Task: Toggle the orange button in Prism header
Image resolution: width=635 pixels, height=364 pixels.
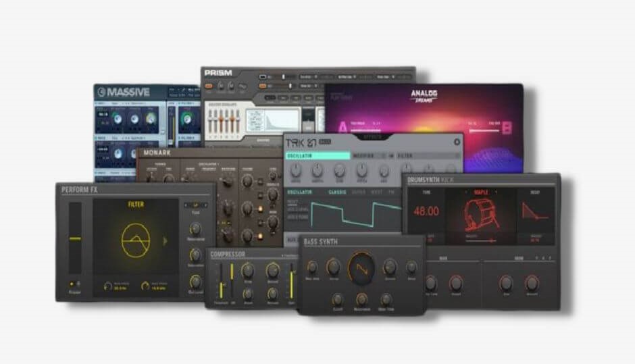Action: click(x=209, y=86)
